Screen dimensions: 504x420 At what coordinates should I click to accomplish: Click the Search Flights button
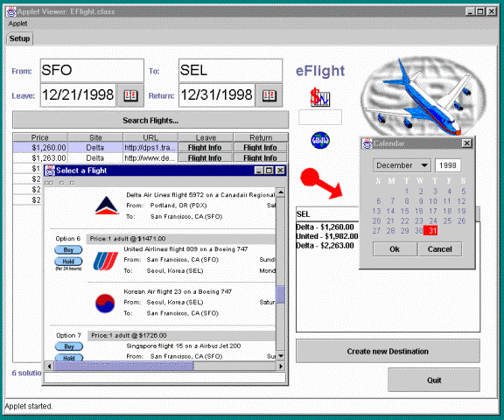pos(150,120)
